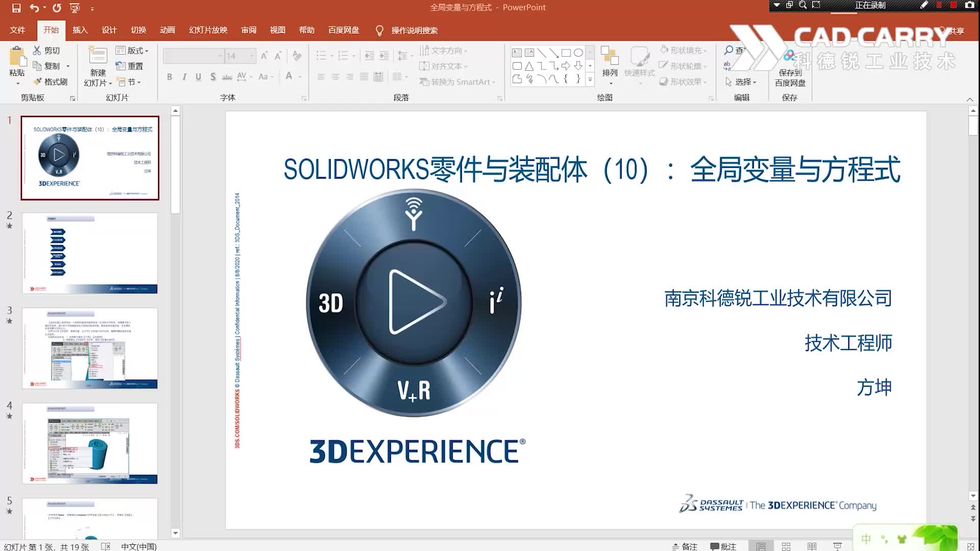The image size is (980, 551).
Task: Open 对齐文本 align text dropdown
Action: point(443,66)
